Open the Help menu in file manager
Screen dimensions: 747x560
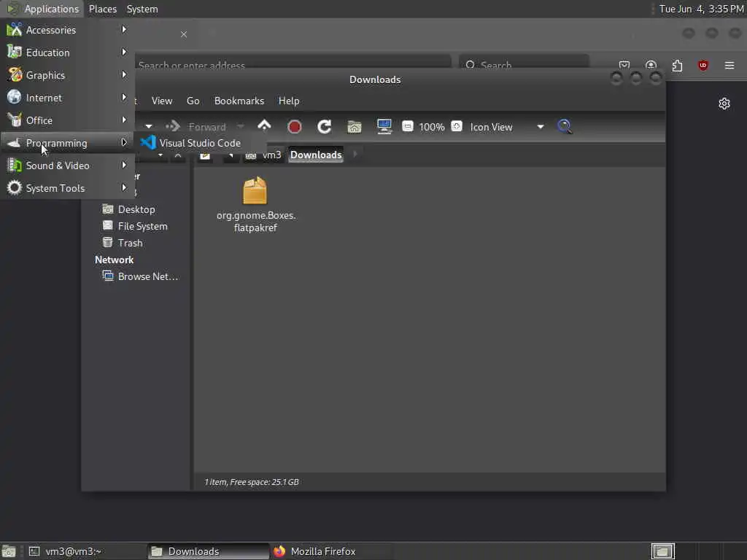coord(289,101)
